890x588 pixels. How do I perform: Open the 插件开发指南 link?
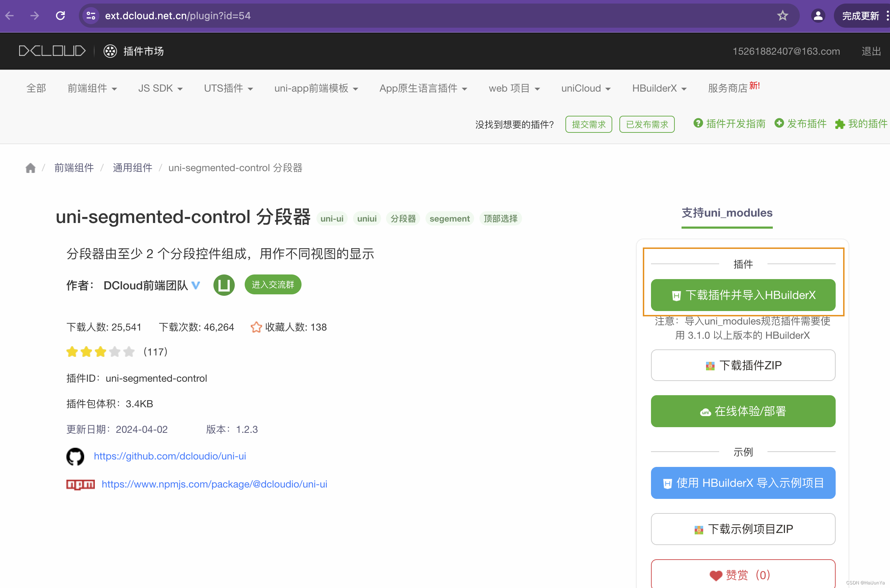(736, 123)
